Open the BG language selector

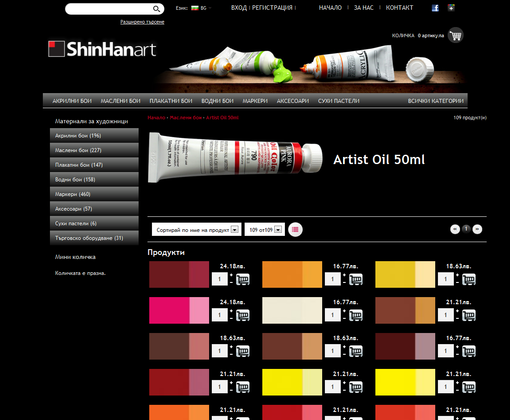200,8
